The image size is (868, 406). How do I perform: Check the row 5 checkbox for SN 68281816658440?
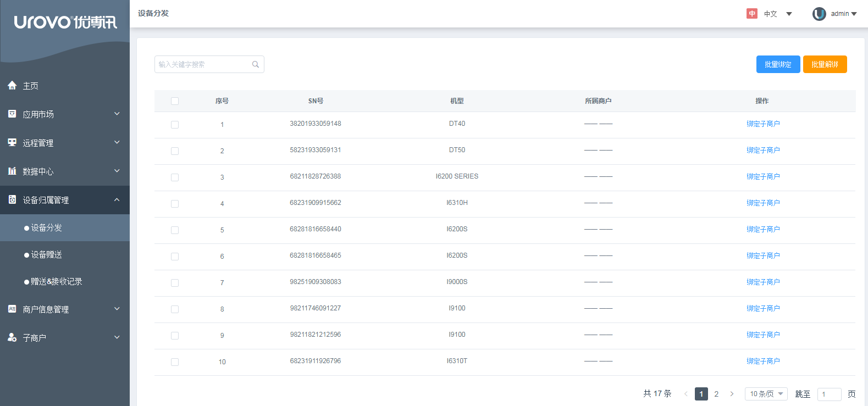[x=175, y=230]
